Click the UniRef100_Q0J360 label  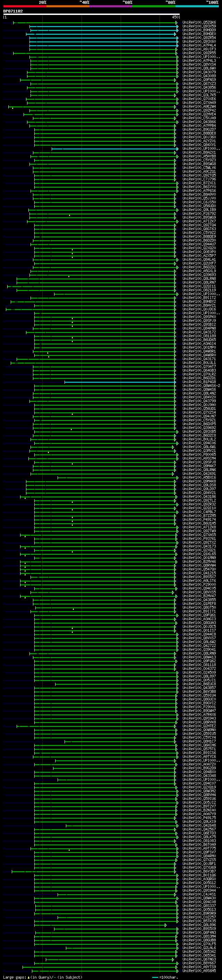(x=199, y=137)
